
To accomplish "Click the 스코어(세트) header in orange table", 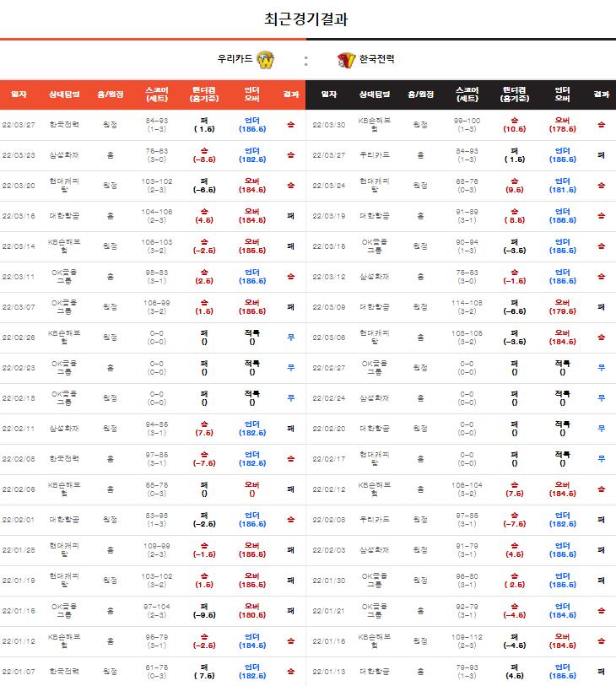I will click(x=157, y=94).
